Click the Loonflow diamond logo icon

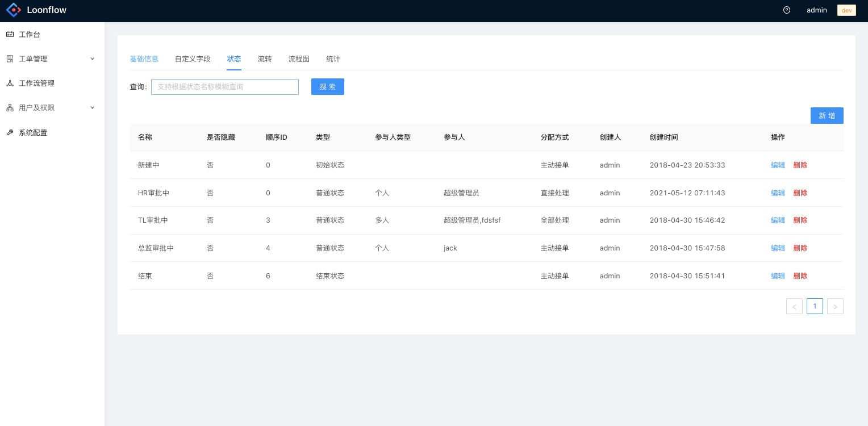13,10
